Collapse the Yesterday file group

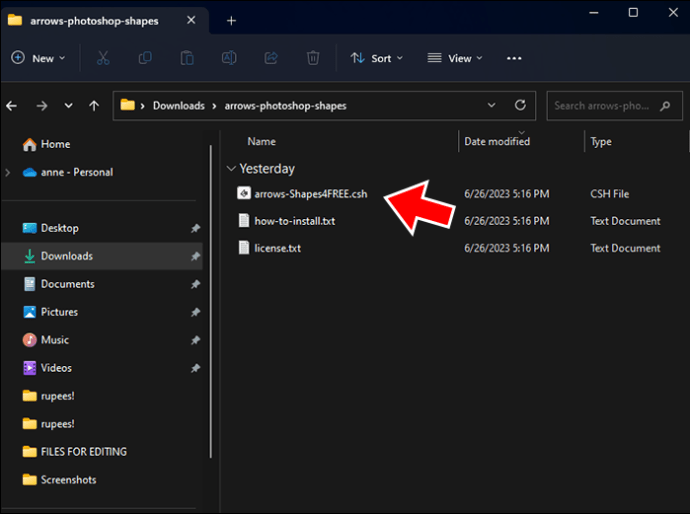pyautogui.click(x=232, y=169)
